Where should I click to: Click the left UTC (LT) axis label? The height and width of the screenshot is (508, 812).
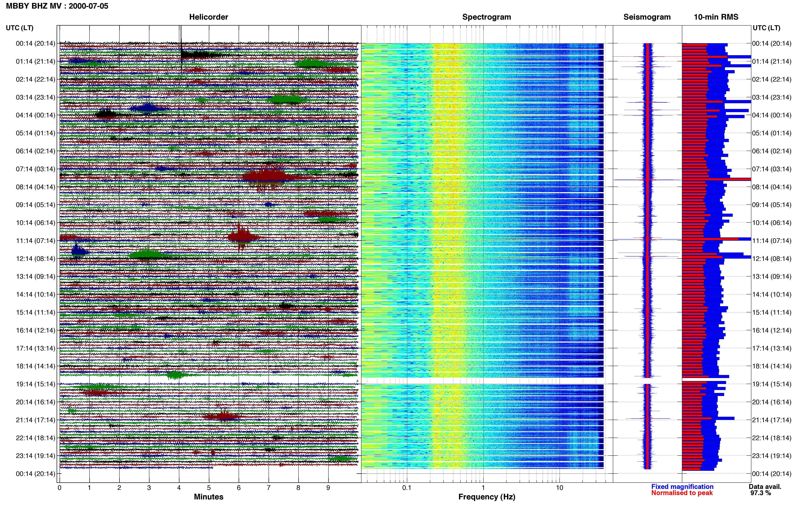click(x=19, y=28)
